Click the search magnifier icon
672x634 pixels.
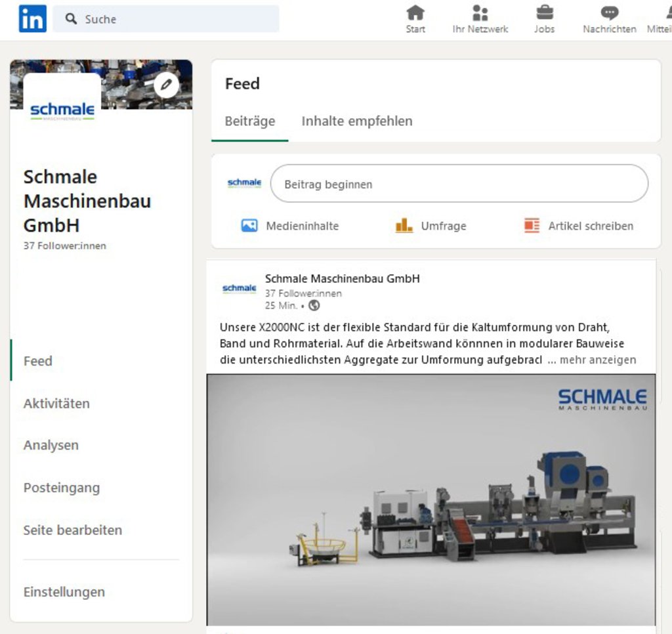pyautogui.click(x=71, y=19)
